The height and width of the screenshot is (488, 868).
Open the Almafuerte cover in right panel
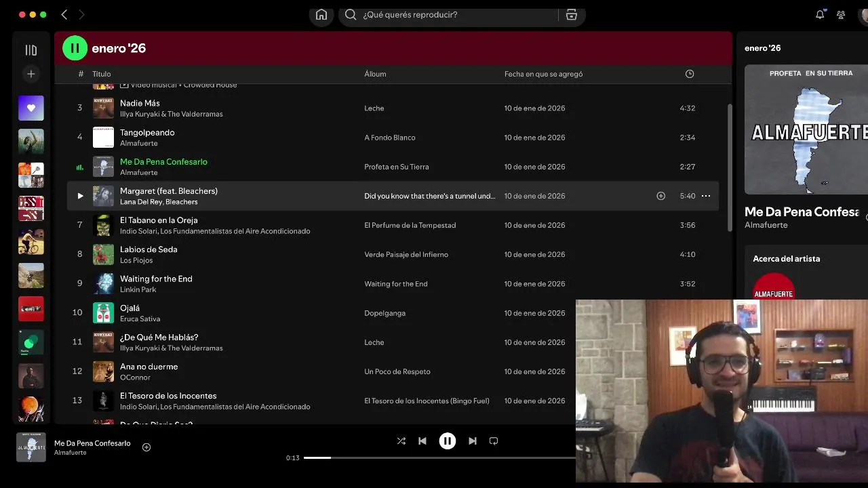click(x=806, y=129)
